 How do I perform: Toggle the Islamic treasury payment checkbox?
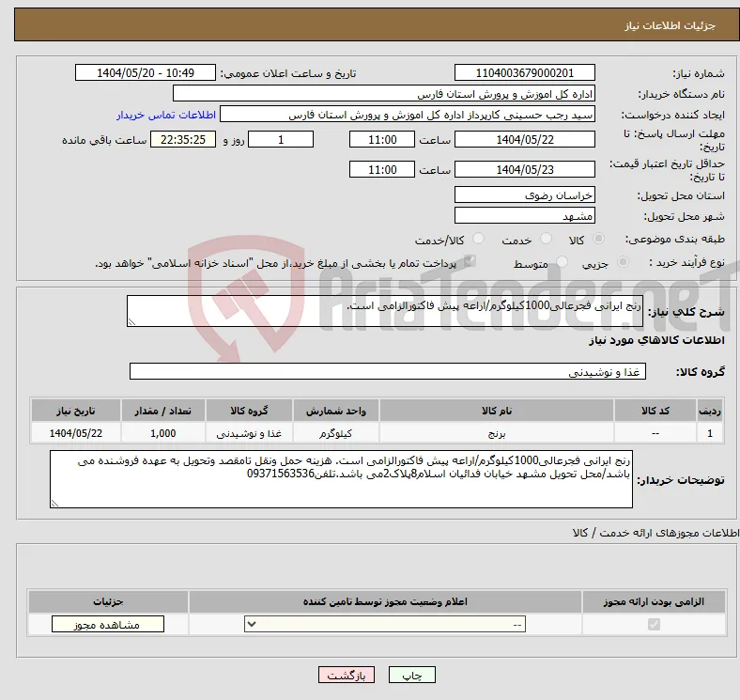tap(470, 261)
